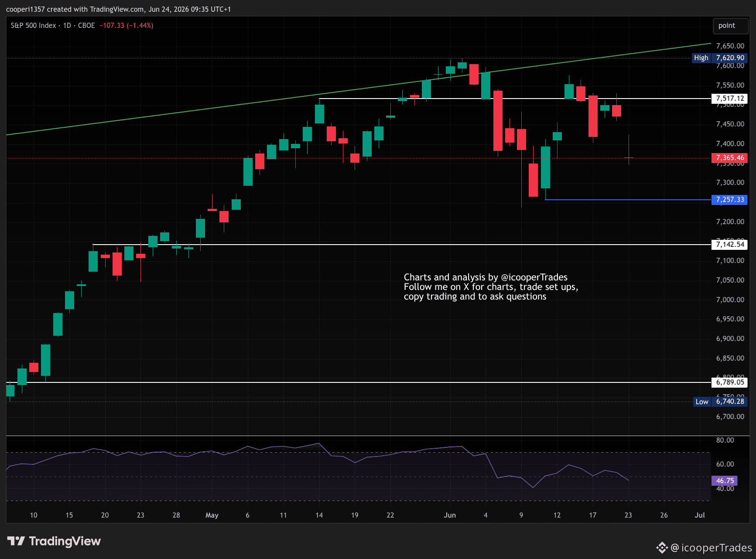Image resolution: width=756 pixels, height=559 pixels.
Task: Select the Low 6,740.28 price label
Action: 720,402
